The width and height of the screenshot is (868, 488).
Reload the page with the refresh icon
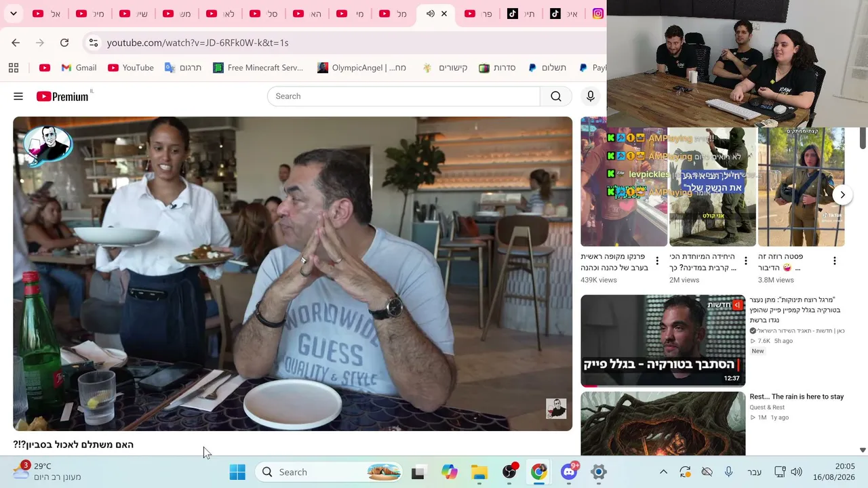(x=64, y=43)
